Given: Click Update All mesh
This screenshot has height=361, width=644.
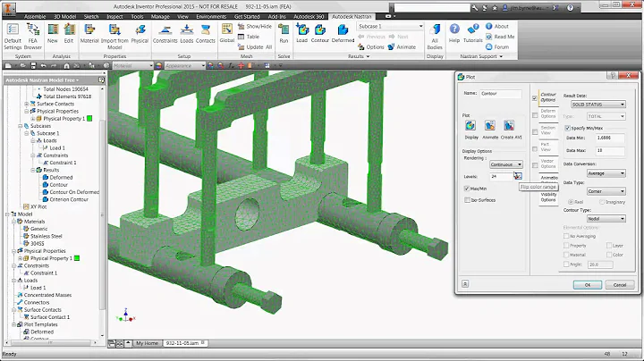Looking at the screenshot, I should point(255,47).
